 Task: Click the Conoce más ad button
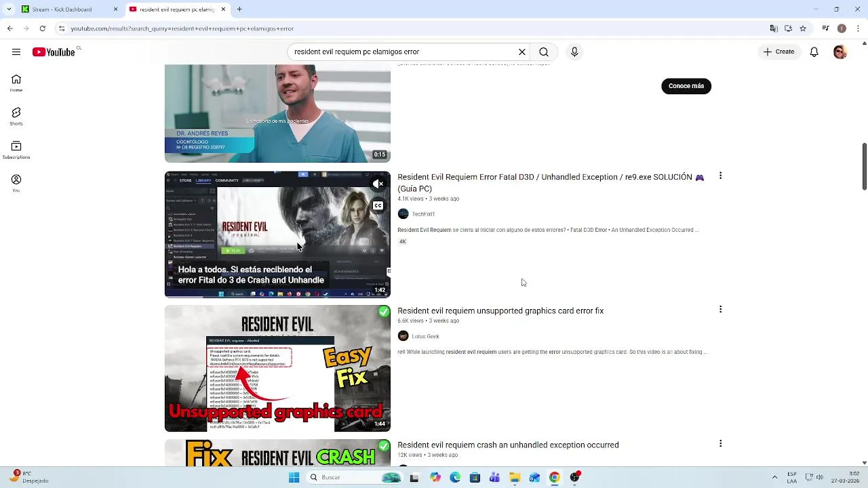[x=686, y=86]
